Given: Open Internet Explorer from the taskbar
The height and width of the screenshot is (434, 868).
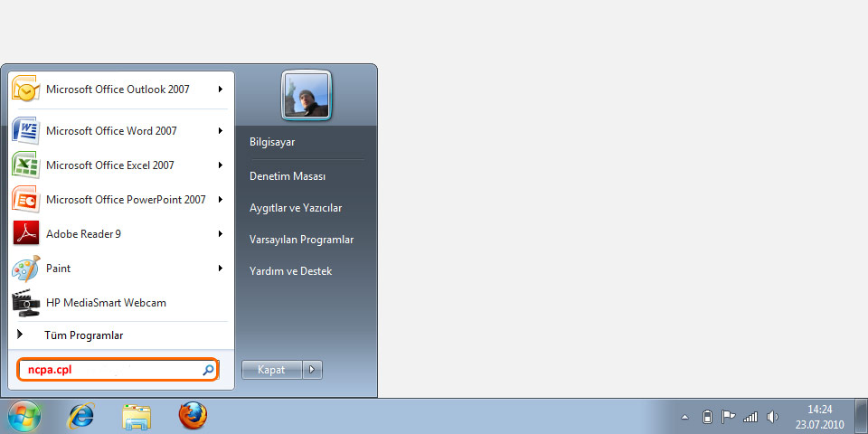Looking at the screenshot, I should [x=80, y=416].
